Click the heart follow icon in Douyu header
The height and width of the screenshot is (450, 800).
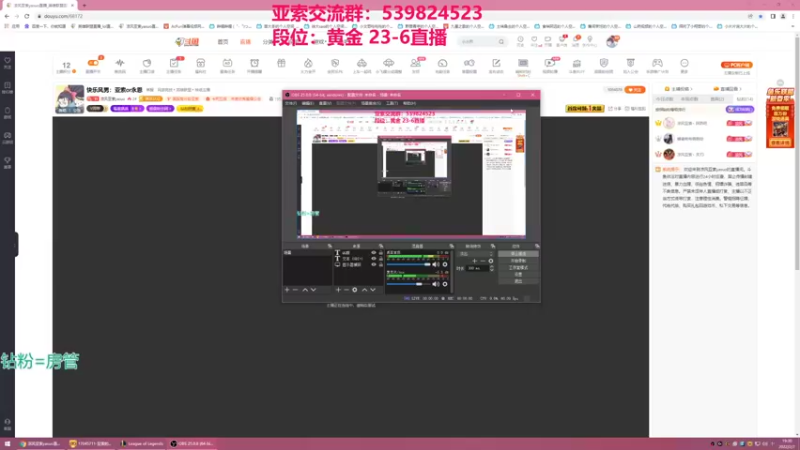pos(534,39)
